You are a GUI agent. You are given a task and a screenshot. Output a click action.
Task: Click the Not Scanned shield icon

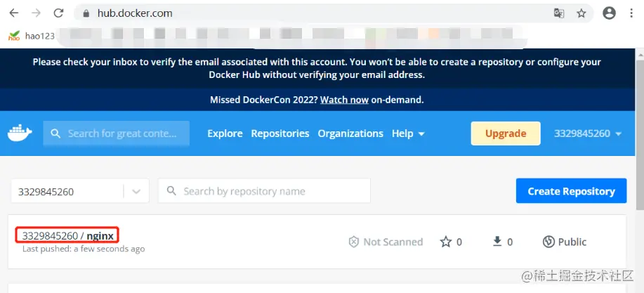[x=354, y=242]
